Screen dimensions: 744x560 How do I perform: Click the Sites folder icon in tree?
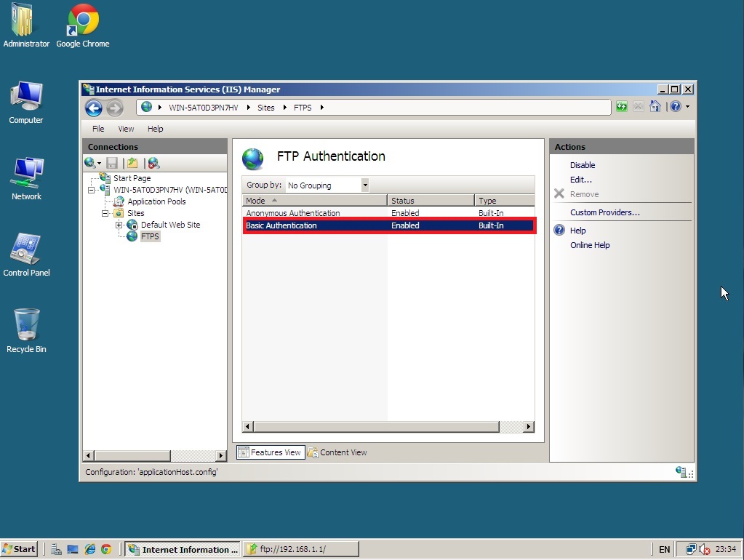coord(119,213)
